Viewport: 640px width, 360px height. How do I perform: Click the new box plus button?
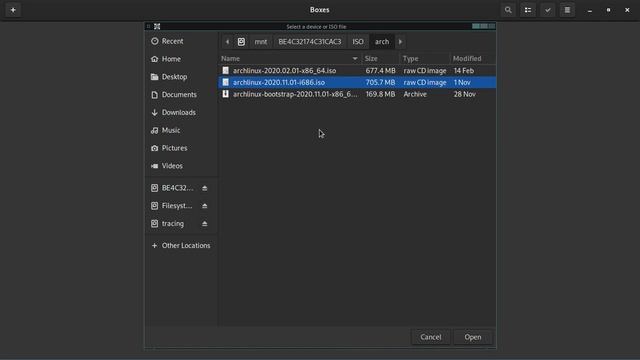pos(13,10)
